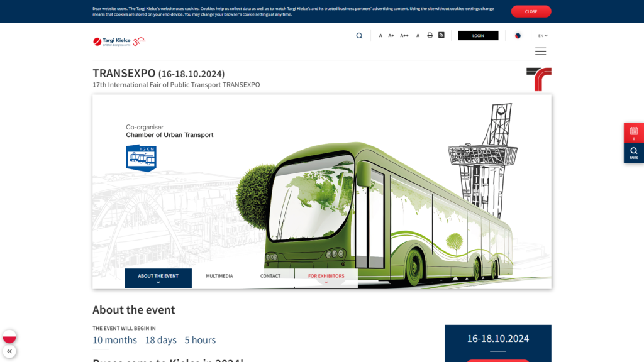This screenshot has width=644, height=362.
Task: Click the "About the event" heading
Action: point(134,309)
